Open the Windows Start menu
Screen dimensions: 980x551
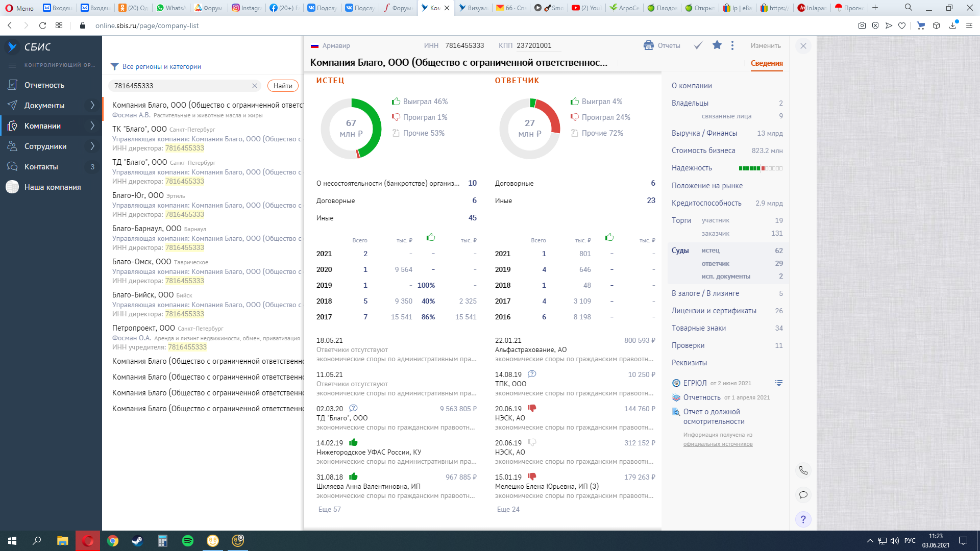[12, 541]
